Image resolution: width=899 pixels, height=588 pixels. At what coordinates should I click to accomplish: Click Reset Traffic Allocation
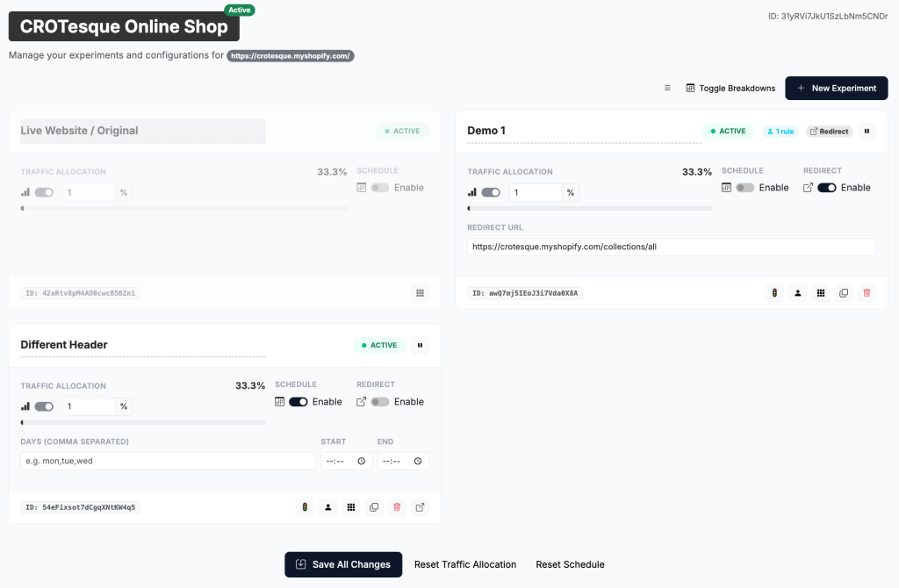coord(465,564)
